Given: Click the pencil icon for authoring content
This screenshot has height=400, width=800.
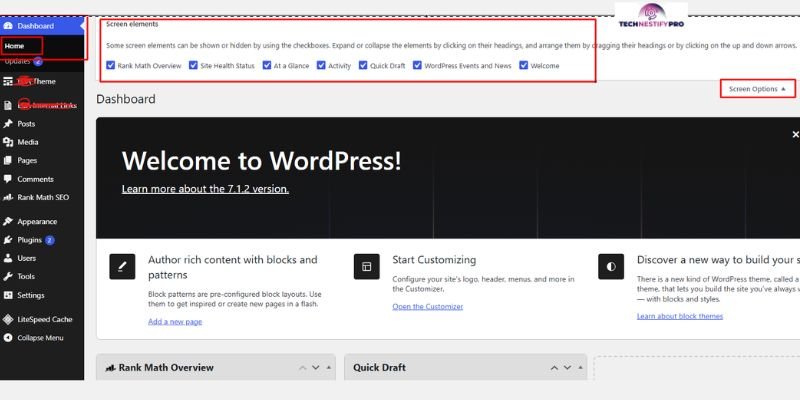Looking at the screenshot, I should coord(122,266).
